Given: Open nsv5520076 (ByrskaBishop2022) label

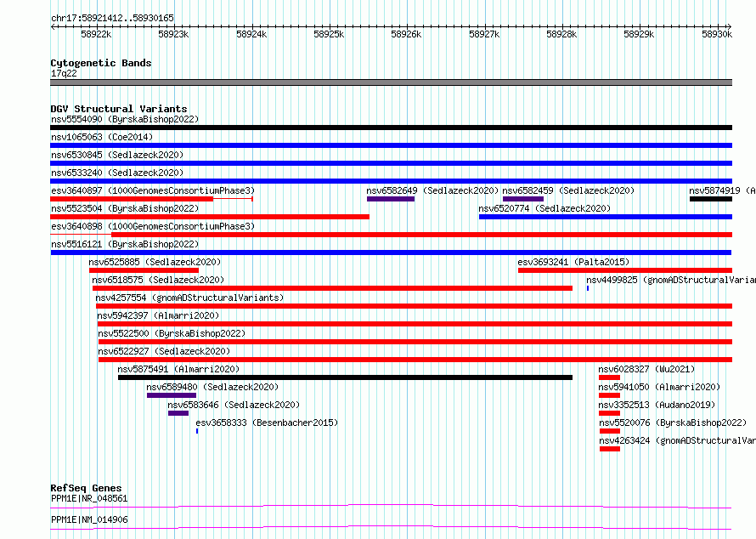Looking at the screenshot, I should 673,423.
